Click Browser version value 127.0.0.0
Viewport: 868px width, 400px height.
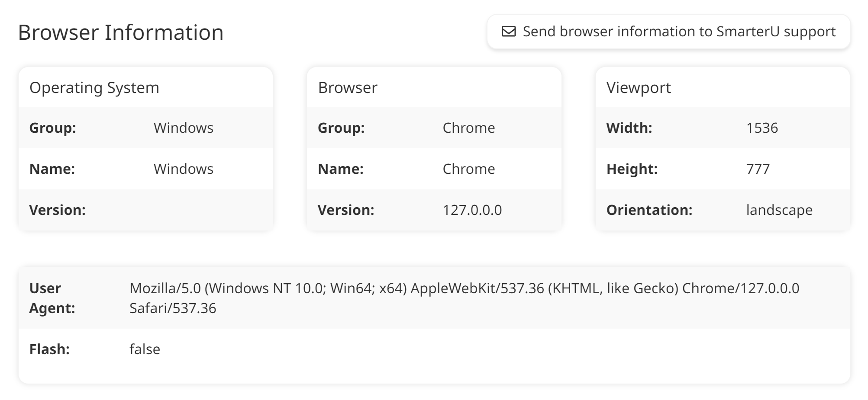pyautogui.click(x=472, y=210)
